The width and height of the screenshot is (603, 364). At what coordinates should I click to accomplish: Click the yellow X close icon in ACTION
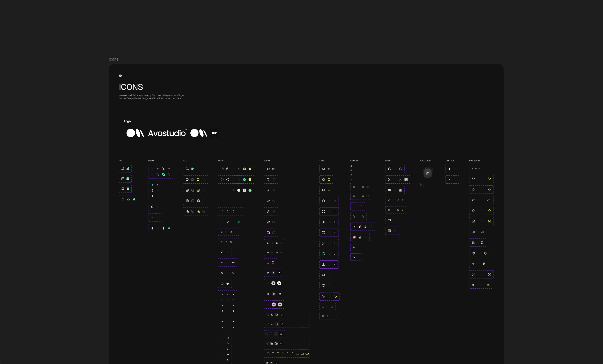click(x=233, y=273)
